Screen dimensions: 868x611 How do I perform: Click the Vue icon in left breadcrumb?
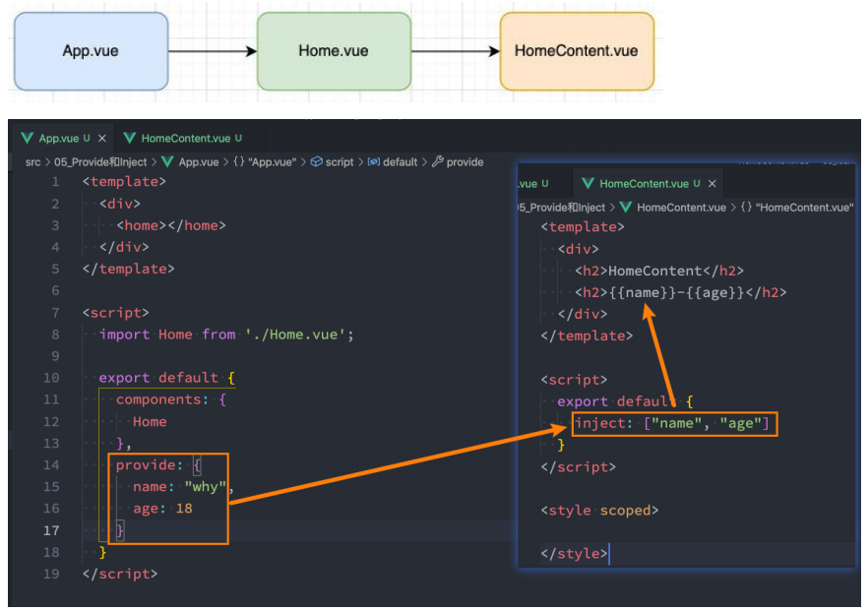(x=167, y=162)
